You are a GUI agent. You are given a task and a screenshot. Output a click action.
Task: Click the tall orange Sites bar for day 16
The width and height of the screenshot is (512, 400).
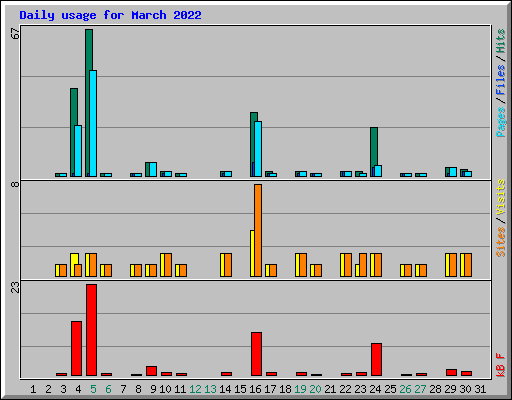pyautogui.click(x=258, y=230)
